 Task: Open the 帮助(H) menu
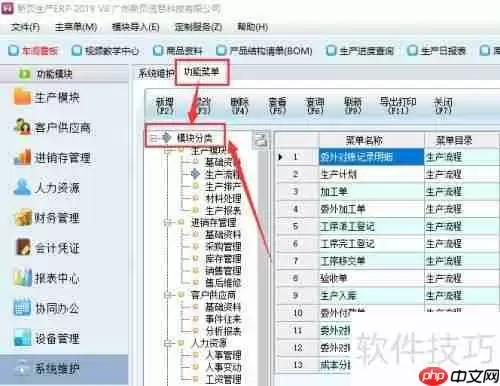point(252,27)
